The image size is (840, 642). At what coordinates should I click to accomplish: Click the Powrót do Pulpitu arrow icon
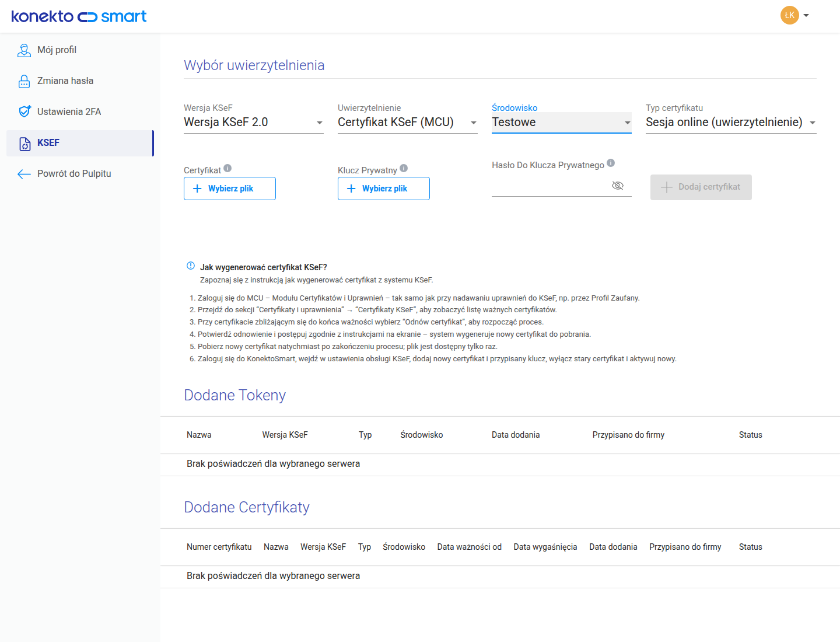(24, 174)
